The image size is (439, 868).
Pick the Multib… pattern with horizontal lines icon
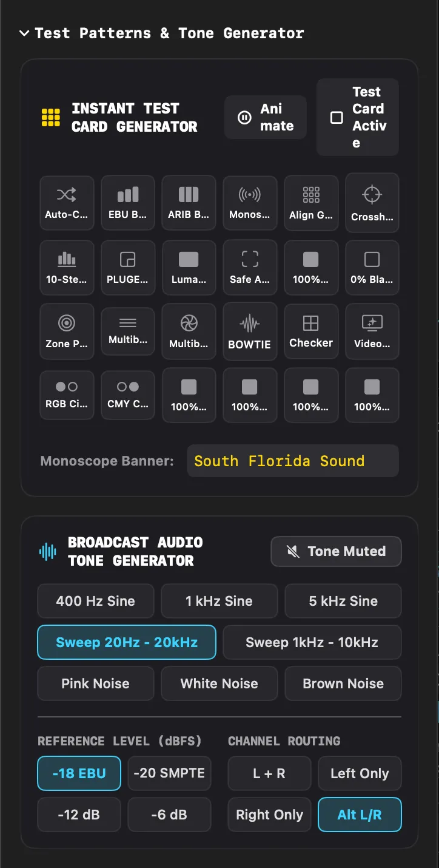pos(128,331)
